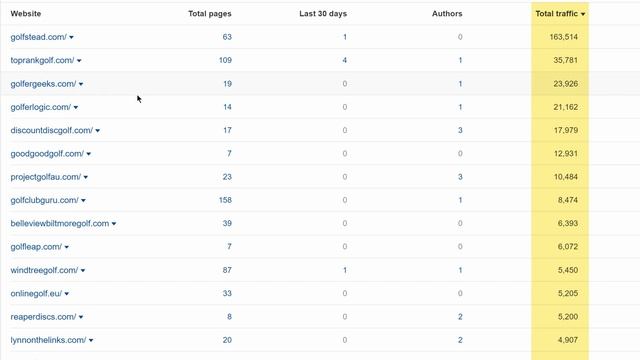Expand dropdown arrow beside discountdiscgolf.com/
This screenshot has height=360, width=640.
(x=98, y=131)
